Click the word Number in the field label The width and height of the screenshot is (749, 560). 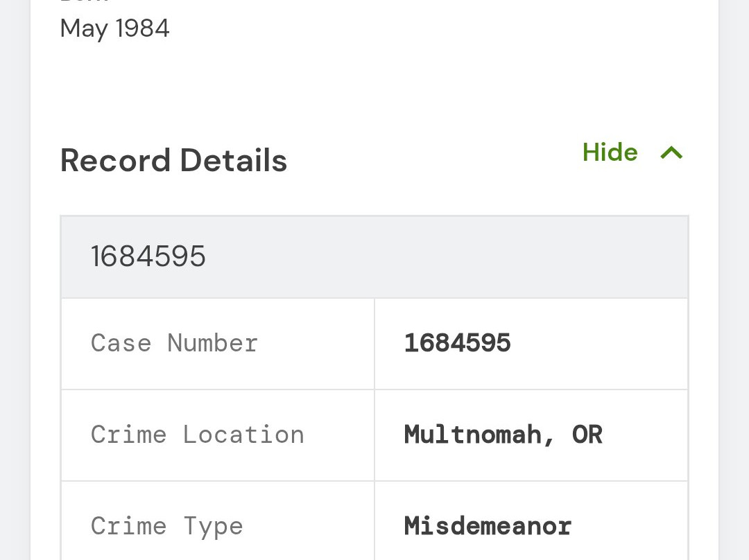click(212, 343)
